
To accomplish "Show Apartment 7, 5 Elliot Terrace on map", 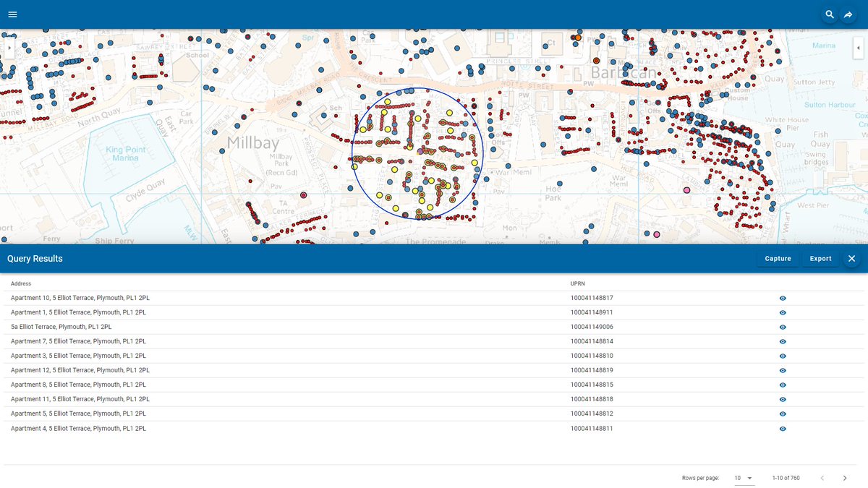I will click(782, 341).
